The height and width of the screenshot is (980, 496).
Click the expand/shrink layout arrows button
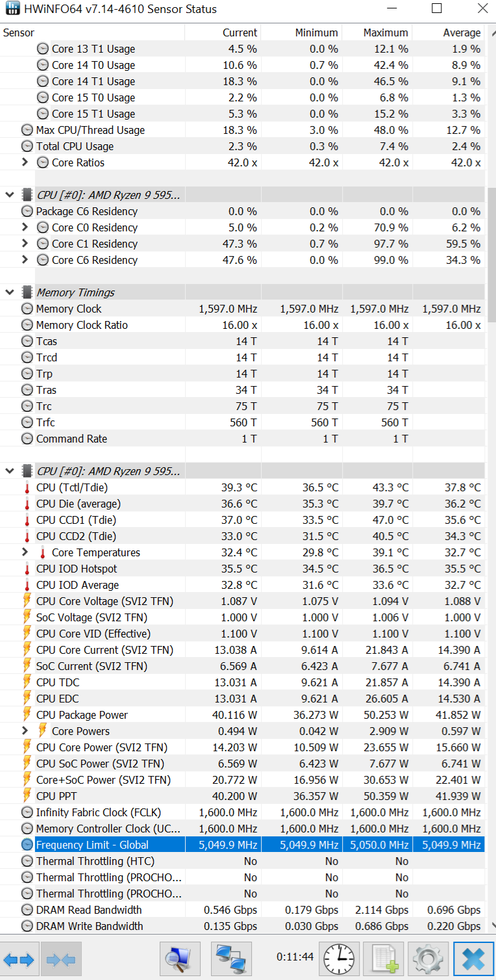(19, 959)
